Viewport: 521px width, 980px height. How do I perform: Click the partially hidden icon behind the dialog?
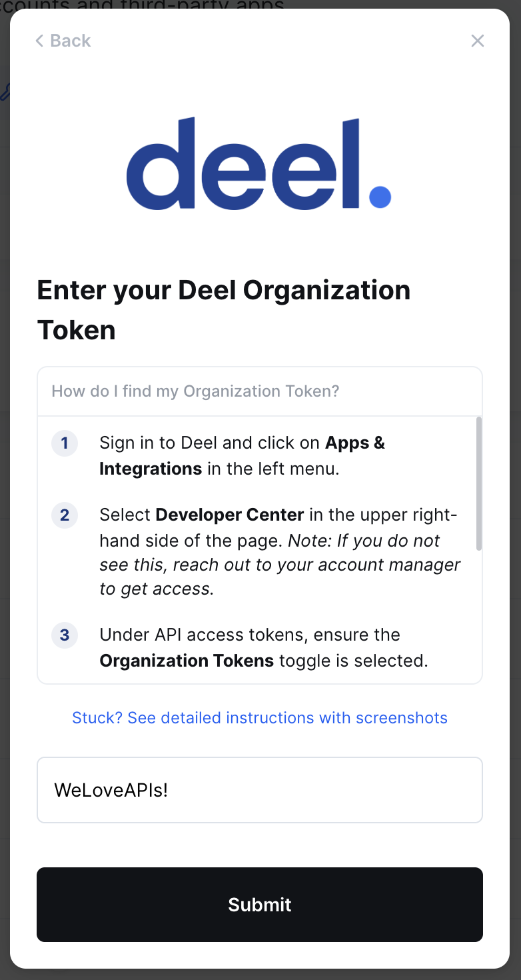pos(5,92)
